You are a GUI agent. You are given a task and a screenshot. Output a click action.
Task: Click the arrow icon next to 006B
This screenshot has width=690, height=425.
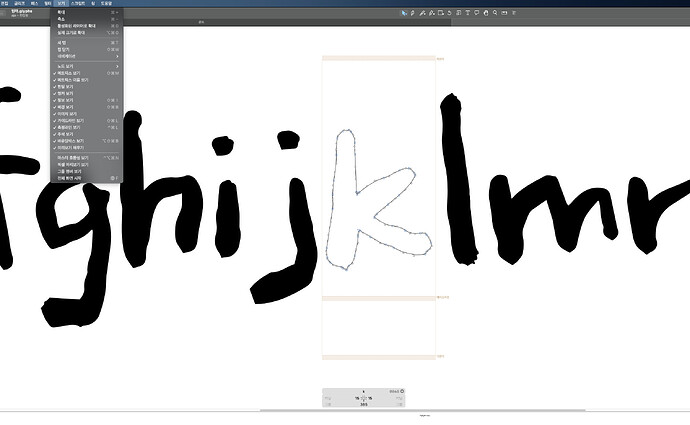[x=403, y=391]
